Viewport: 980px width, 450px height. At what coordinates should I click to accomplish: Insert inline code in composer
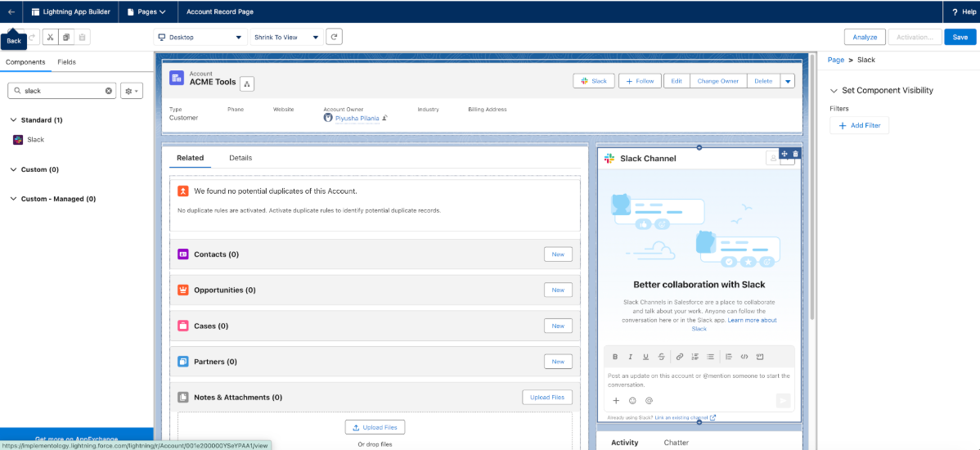pos(744,357)
